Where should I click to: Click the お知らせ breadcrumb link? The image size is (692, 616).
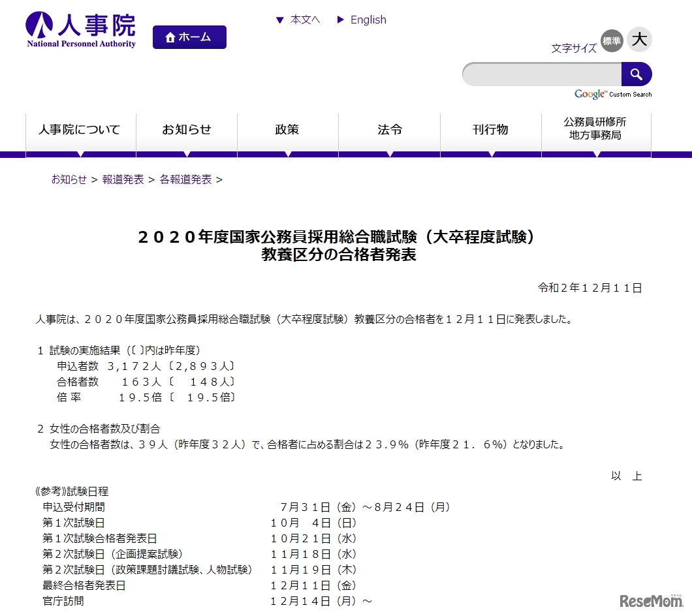(x=69, y=179)
